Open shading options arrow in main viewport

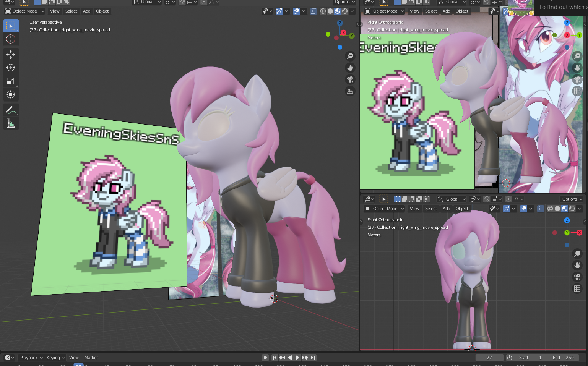352,11
